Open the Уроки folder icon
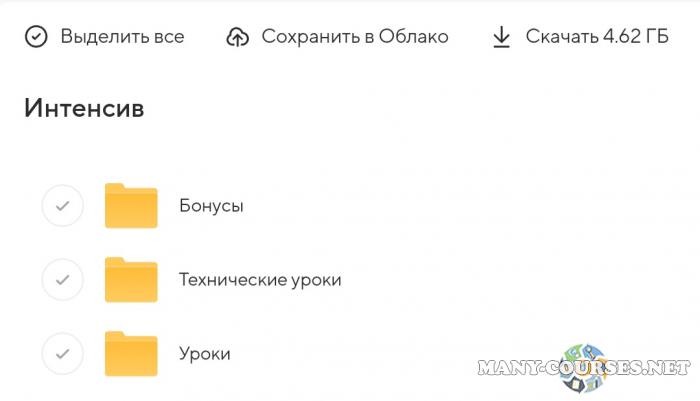Screen dimensions: 700x401 (131, 354)
